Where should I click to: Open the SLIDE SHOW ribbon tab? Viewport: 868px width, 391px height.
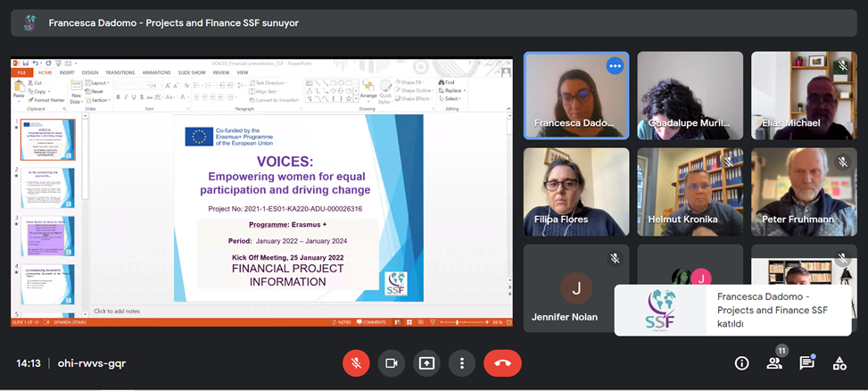[x=192, y=73]
